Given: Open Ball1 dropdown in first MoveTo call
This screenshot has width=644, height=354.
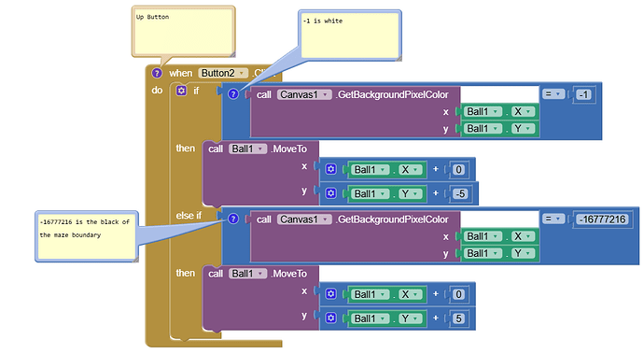Looking at the screenshot, I should (x=247, y=149).
